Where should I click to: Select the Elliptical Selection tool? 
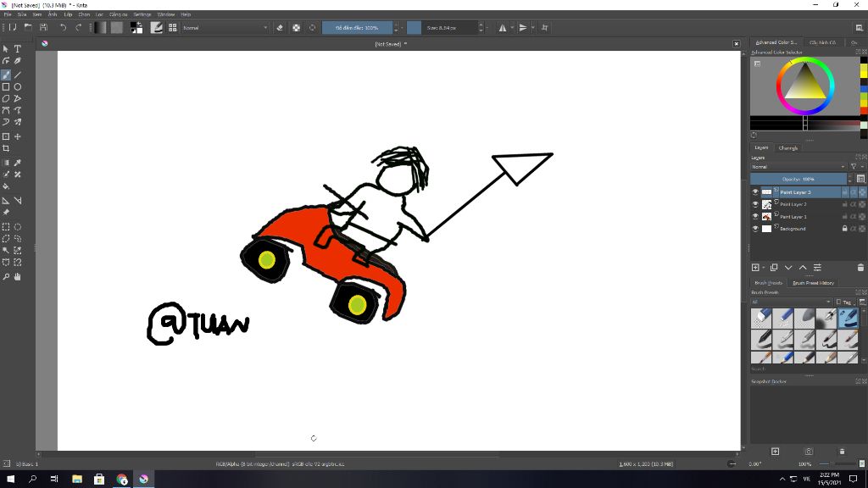(x=18, y=227)
